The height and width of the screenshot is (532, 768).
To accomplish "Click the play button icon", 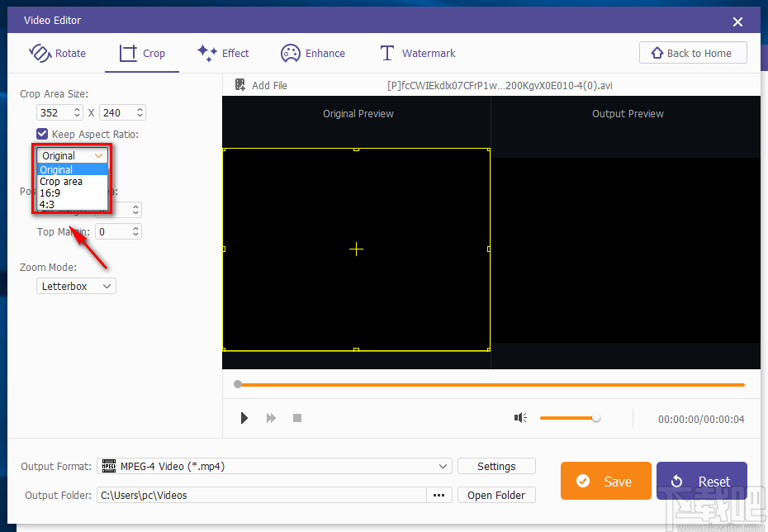I will point(244,418).
